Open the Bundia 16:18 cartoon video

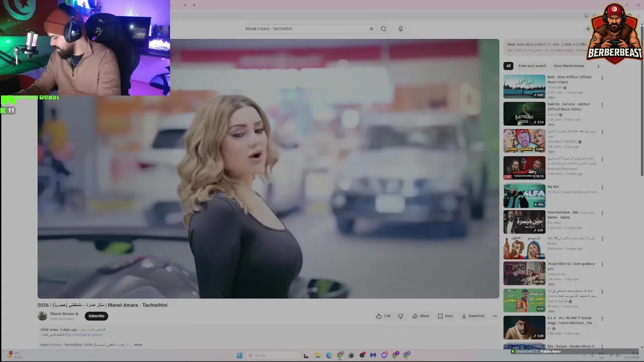(x=524, y=248)
